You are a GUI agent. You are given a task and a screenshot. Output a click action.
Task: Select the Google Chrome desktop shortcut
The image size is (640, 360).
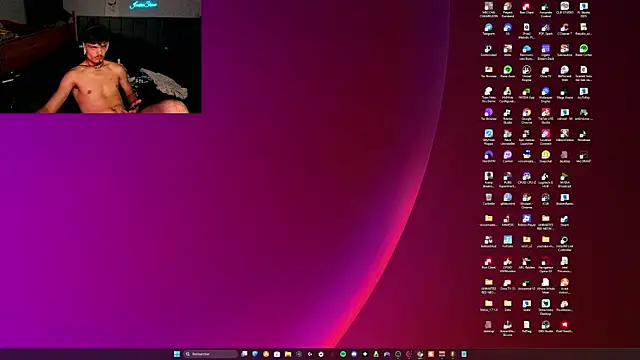click(527, 116)
